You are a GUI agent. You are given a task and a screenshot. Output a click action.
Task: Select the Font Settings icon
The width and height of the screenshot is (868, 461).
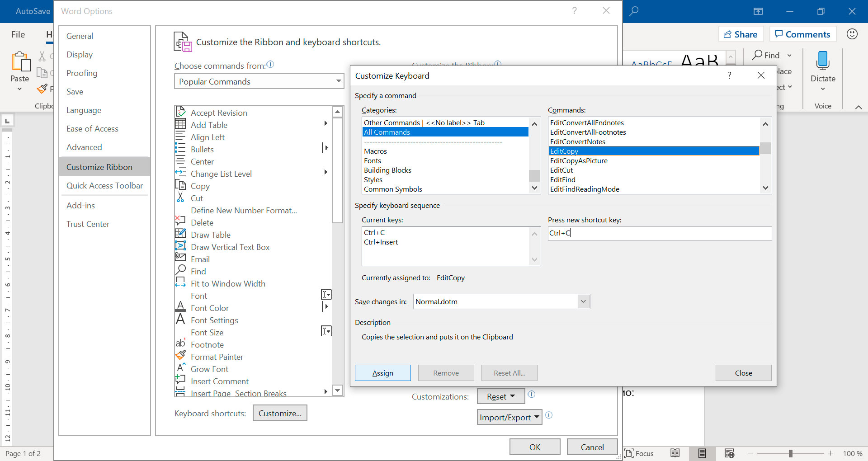point(180,320)
